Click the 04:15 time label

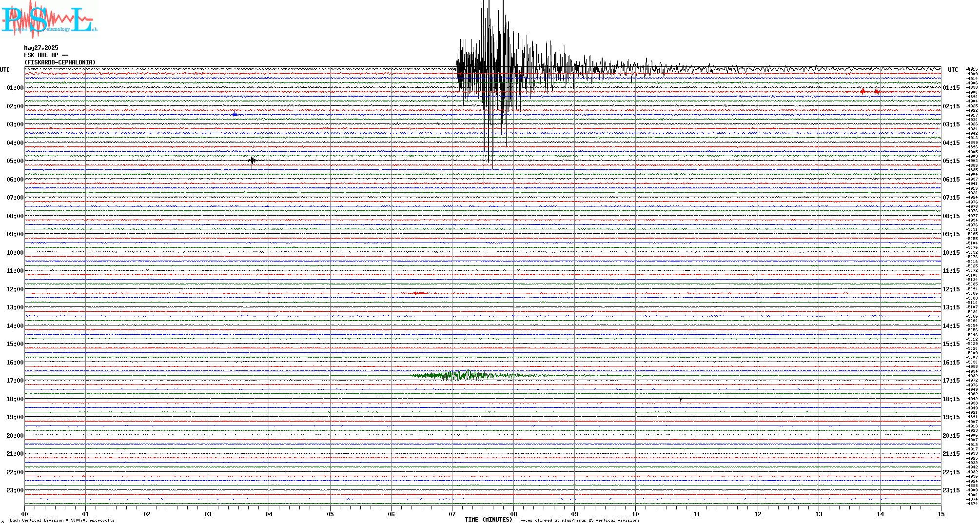click(x=951, y=143)
